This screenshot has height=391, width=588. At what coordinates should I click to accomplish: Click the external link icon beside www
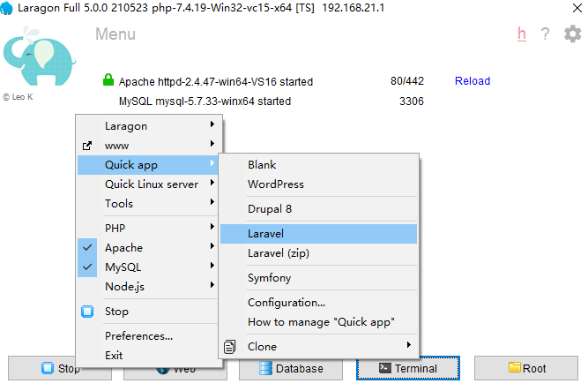(x=87, y=146)
